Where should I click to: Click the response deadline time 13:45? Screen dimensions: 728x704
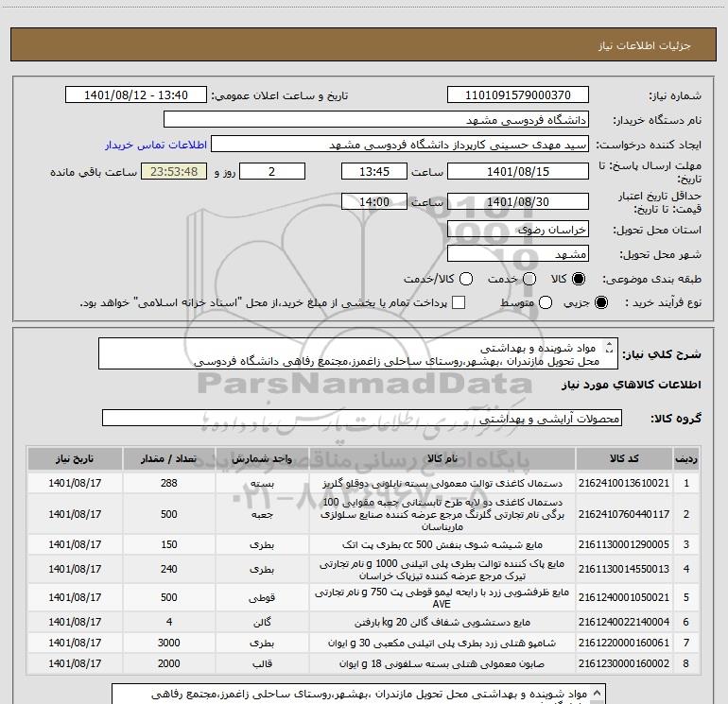tap(374, 171)
